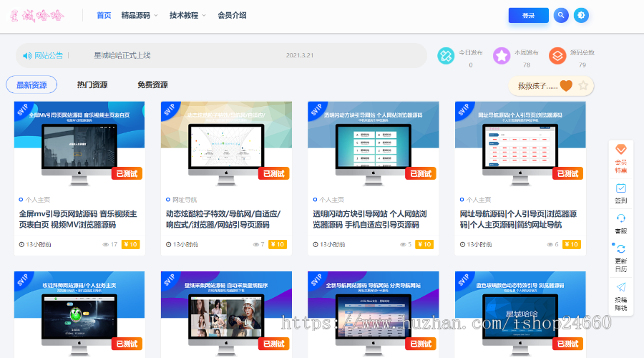Viewport: 644px width, 358px height.
Task: Expand the 精品源码 dropdown menu
Action: pos(140,15)
